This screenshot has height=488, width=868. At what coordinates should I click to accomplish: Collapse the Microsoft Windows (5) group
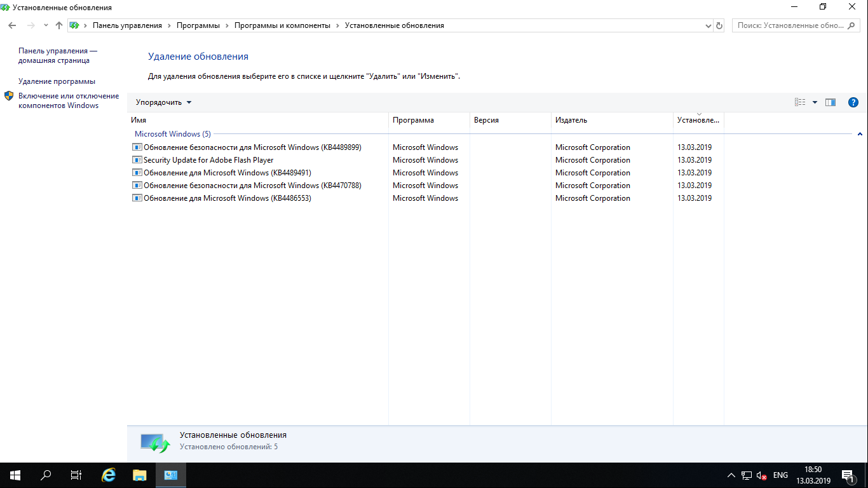click(860, 134)
